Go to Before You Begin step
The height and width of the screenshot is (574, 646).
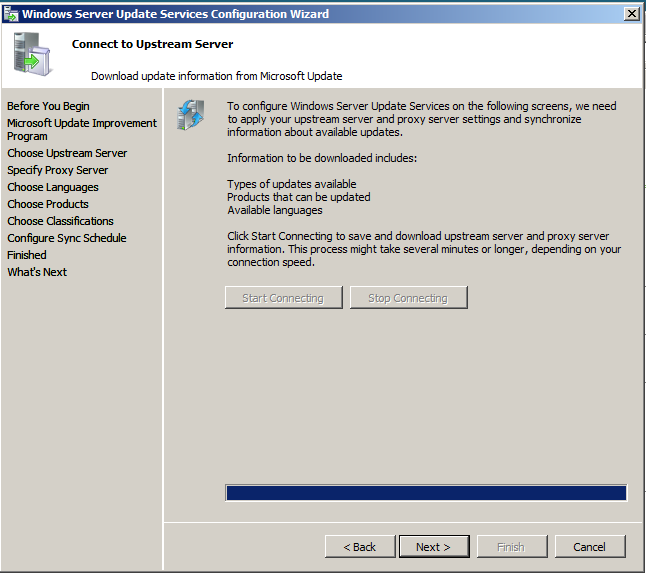click(x=48, y=106)
